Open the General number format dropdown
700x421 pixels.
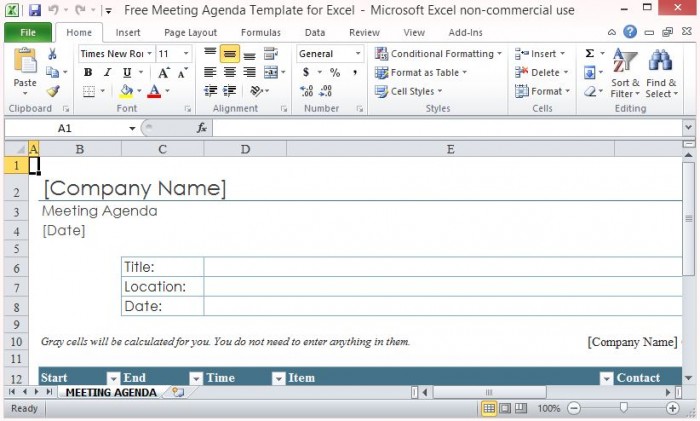(358, 54)
